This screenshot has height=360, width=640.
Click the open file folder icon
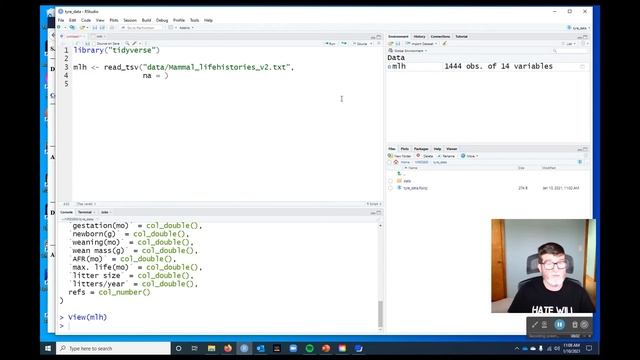click(82, 28)
